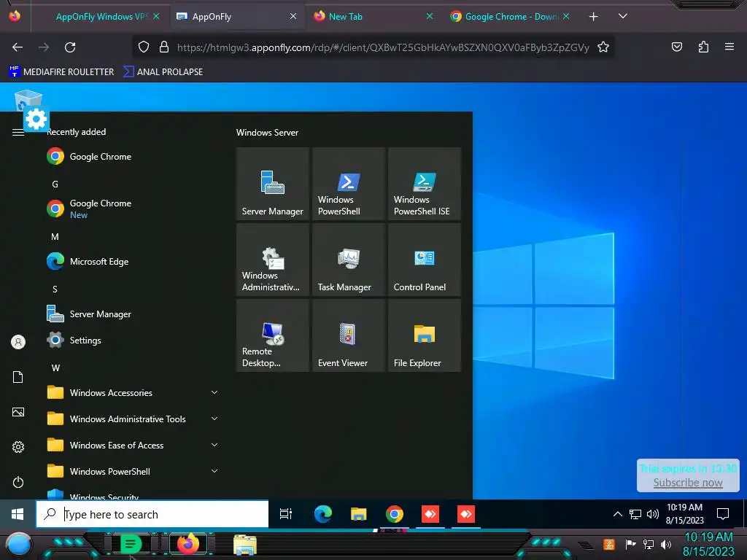Open the Firefox tab list dropdown

click(623, 16)
